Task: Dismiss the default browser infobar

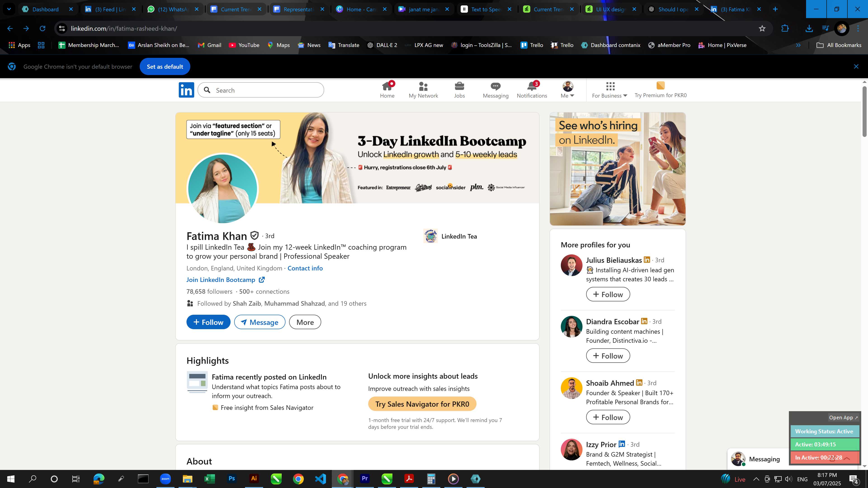Action: point(856,66)
